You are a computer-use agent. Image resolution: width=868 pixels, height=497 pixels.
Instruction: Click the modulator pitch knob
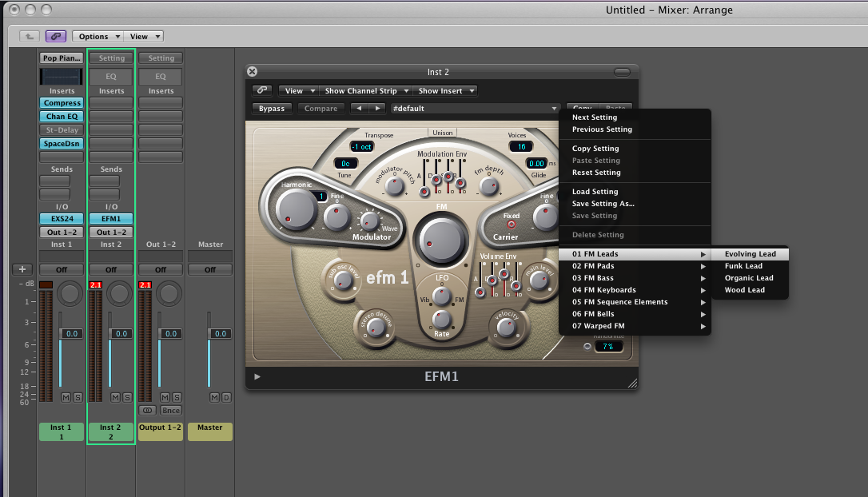click(395, 186)
